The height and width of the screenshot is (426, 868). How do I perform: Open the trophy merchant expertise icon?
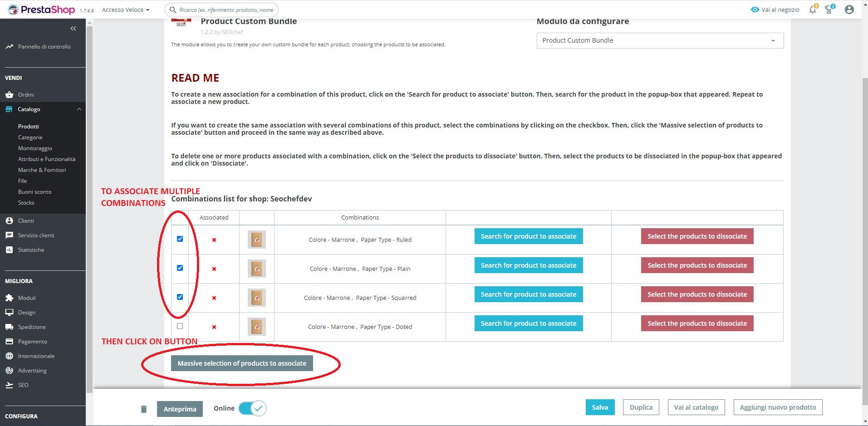[829, 10]
